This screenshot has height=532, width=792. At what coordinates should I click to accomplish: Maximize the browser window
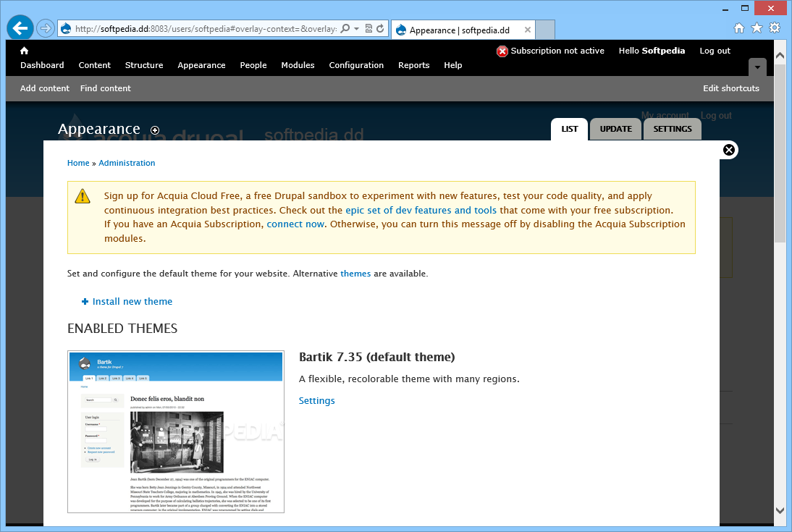click(x=744, y=8)
